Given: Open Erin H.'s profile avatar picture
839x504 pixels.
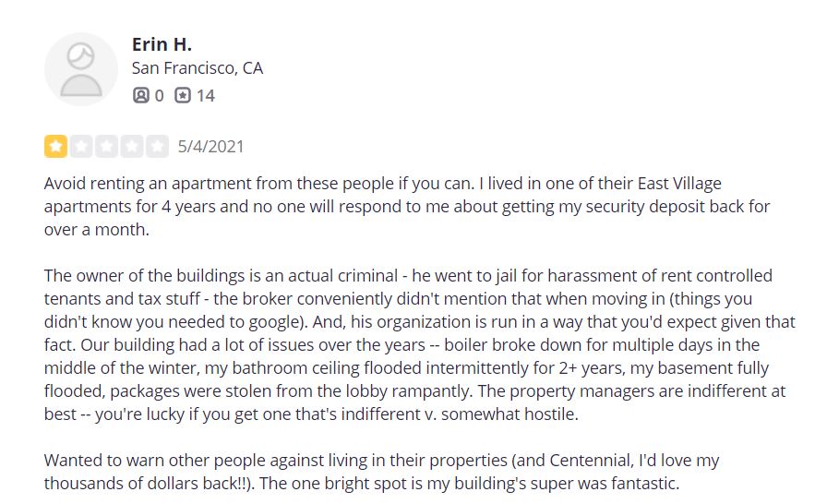Looking at the screenshot, I should point(81,69).
